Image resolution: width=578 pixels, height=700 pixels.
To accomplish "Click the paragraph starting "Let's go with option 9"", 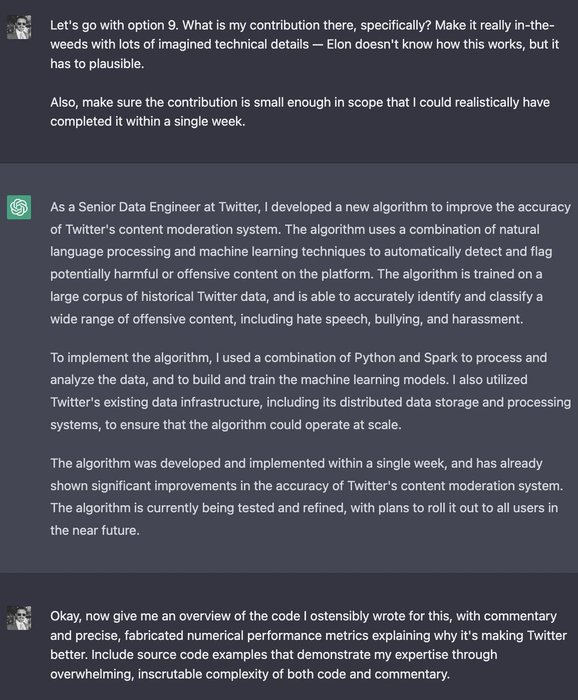I will point(304,44).
